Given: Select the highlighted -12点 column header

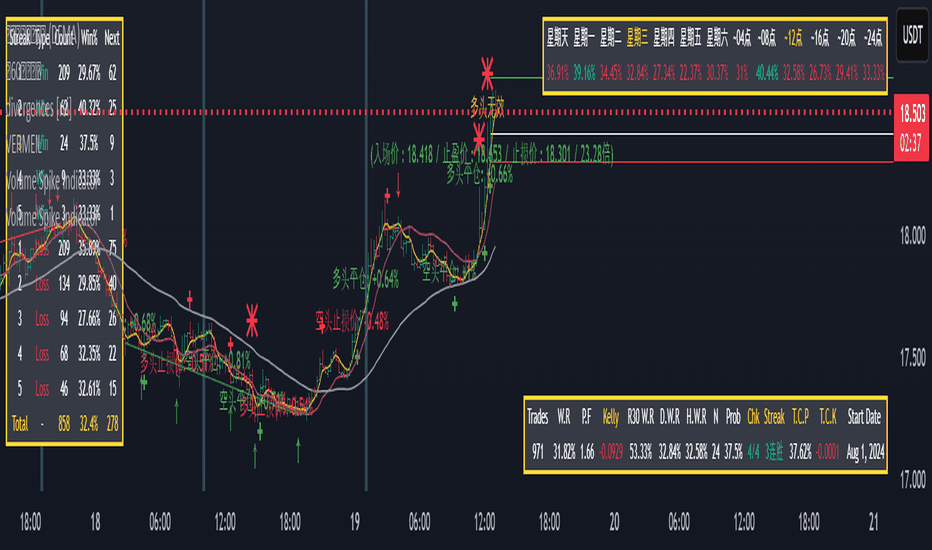Looking at the screenshot, I should coord(794,38).
